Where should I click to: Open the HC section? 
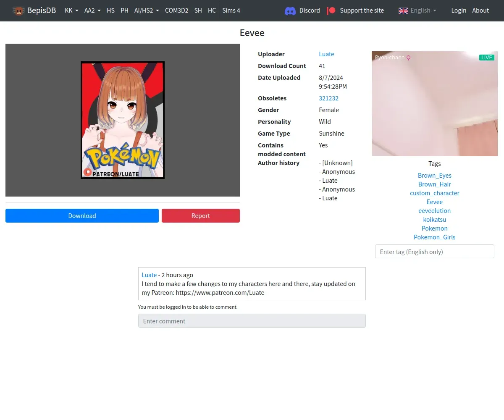pos(212,10)
